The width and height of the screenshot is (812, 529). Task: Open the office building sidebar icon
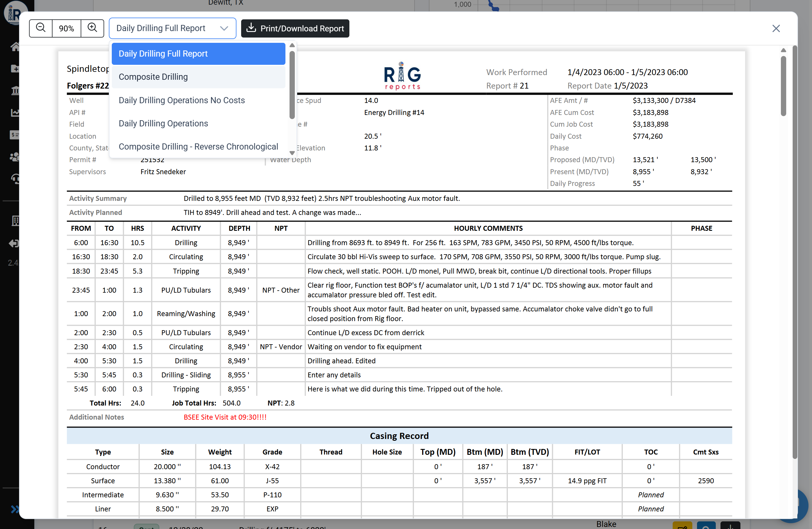tap(15, 221)
